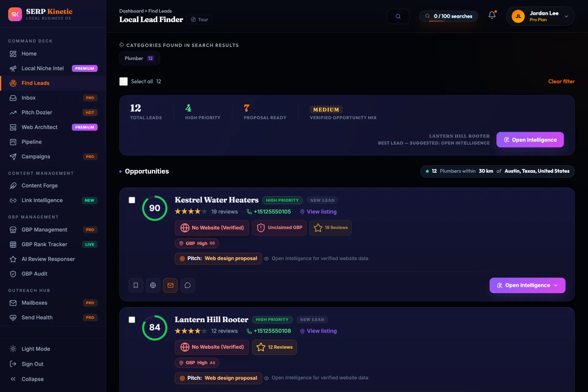Select the Kestrel Water Heaters checkbox
This screenshot has height=392, width=588.
[x=132, y=200]
